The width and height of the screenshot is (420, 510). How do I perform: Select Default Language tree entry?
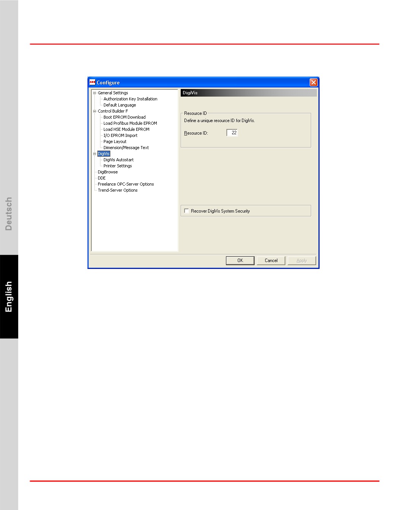point(120,105)
